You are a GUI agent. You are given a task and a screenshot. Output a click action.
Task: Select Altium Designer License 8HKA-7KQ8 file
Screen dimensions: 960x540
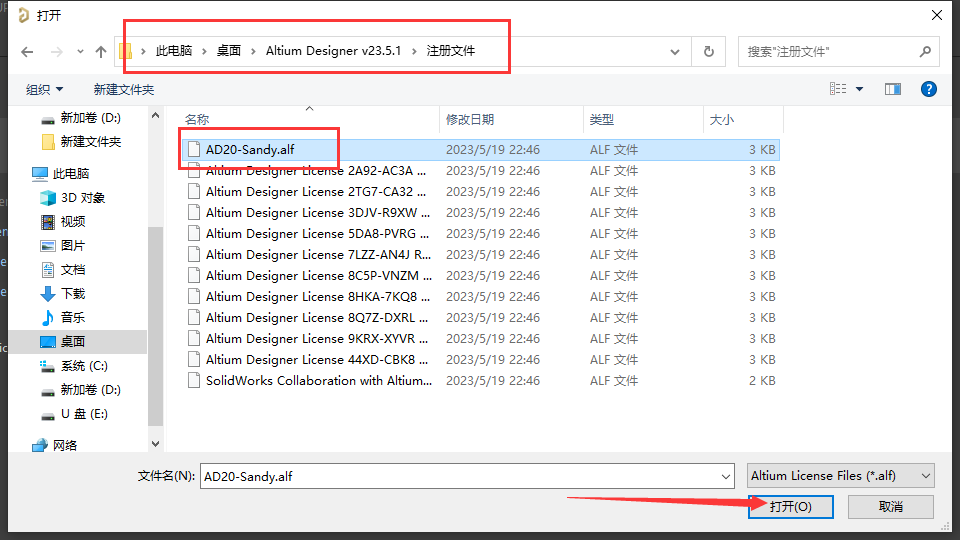point(481,297)
